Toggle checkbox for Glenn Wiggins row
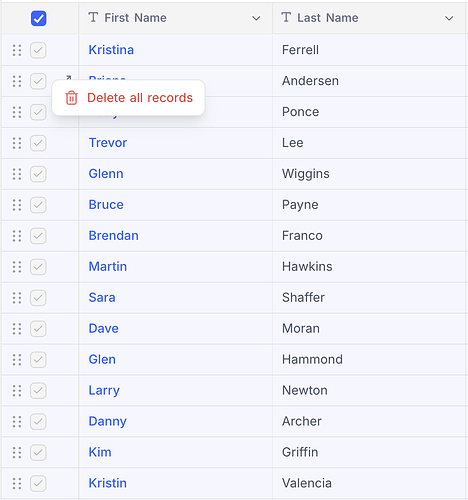 pos(38,174)
